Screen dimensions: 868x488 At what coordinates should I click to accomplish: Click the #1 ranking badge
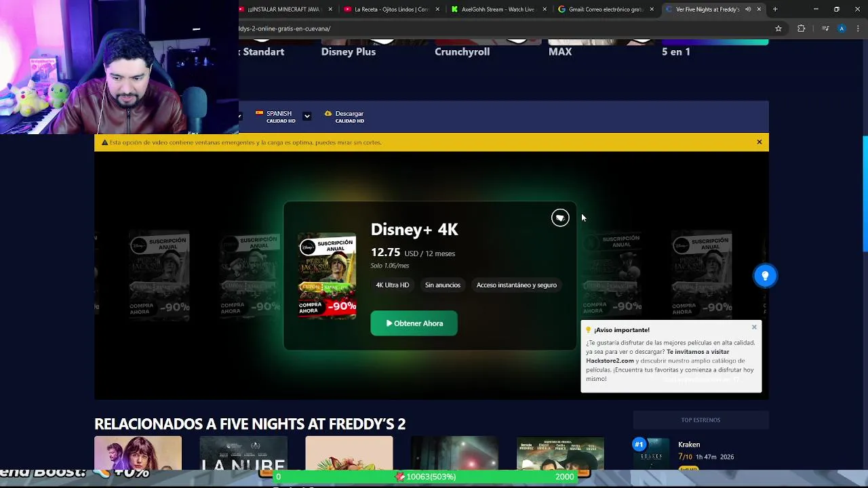[638, 445]
